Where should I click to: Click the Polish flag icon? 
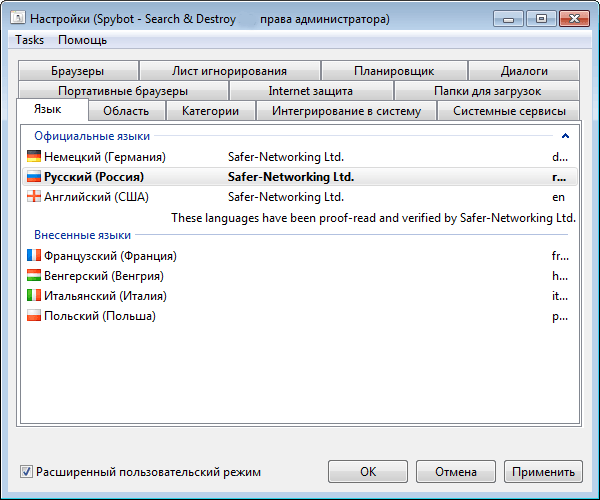34,316
